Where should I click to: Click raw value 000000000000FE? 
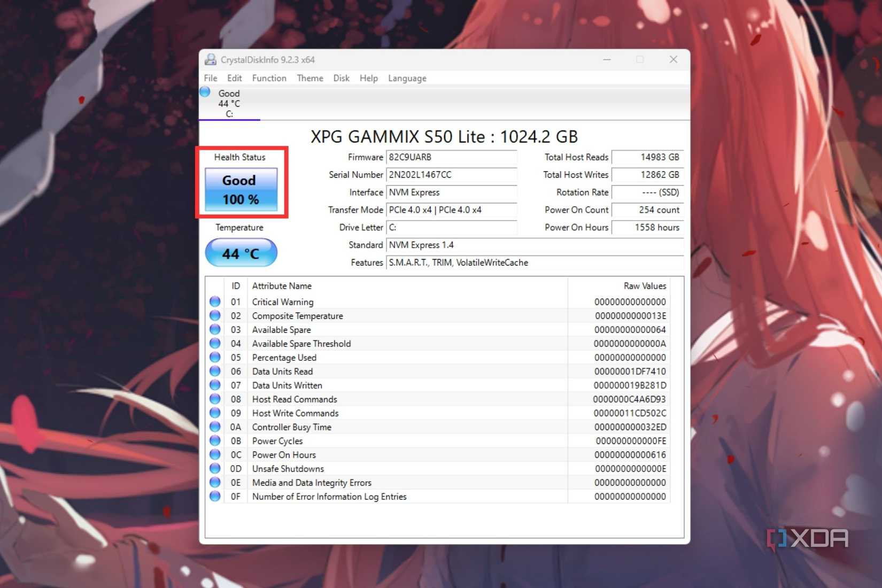631,441
